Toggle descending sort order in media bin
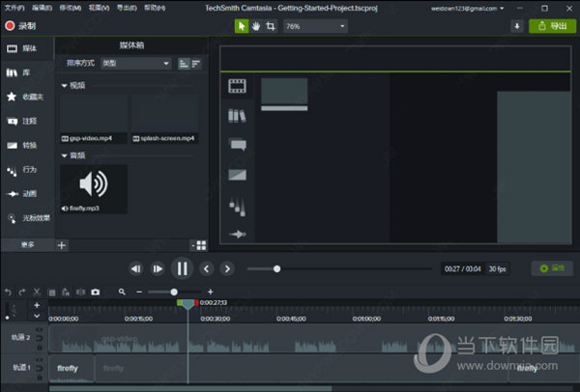This screenshot has height=392, width=580. 195,64
